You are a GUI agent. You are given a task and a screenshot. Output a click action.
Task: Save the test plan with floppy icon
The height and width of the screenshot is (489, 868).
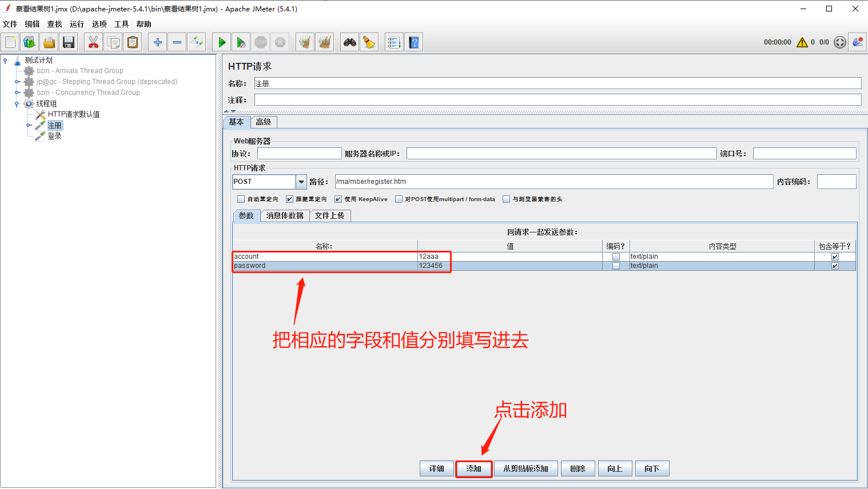tap(69, 42)
